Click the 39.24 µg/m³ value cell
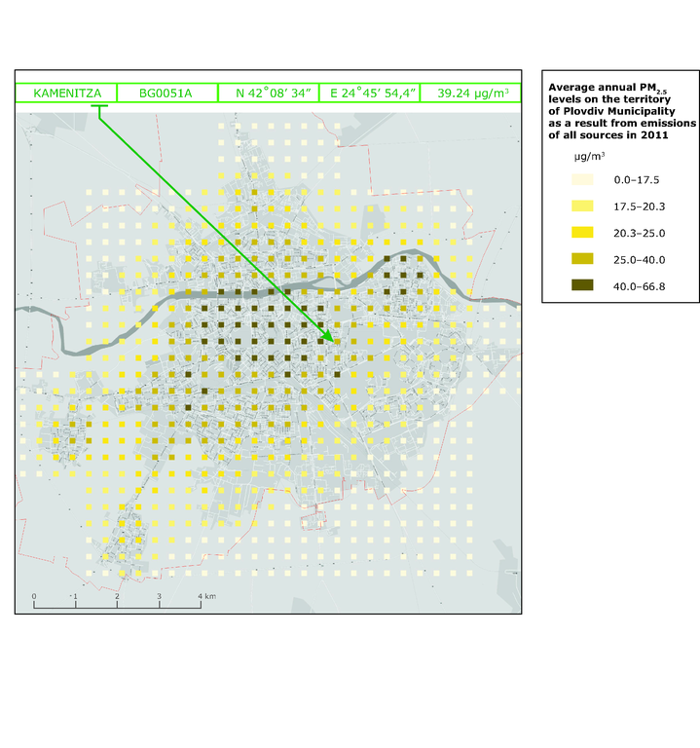The image size is (700, 748). coord(472,93)
